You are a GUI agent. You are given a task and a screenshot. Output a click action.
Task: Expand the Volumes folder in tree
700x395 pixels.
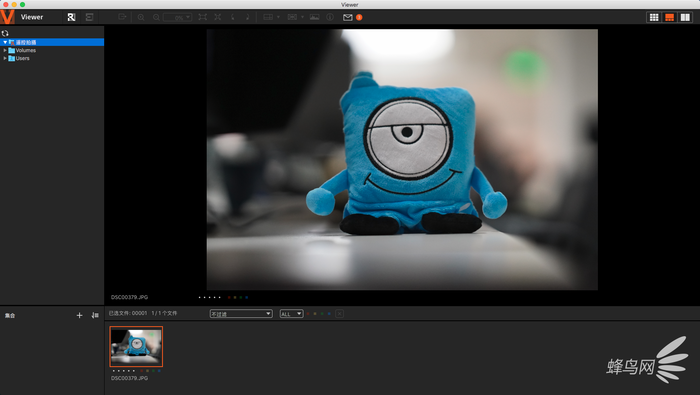click(5, 50)
